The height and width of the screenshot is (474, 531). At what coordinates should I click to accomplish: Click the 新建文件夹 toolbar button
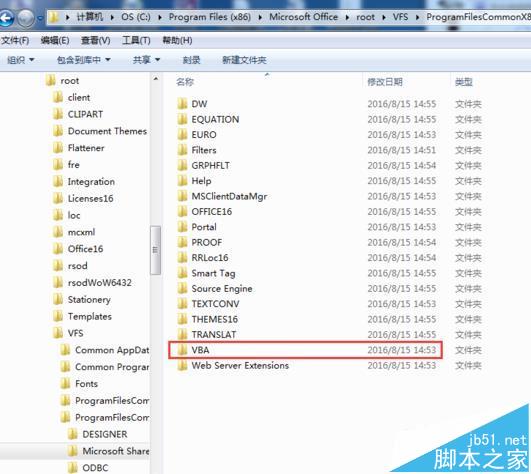coord(244,60)
